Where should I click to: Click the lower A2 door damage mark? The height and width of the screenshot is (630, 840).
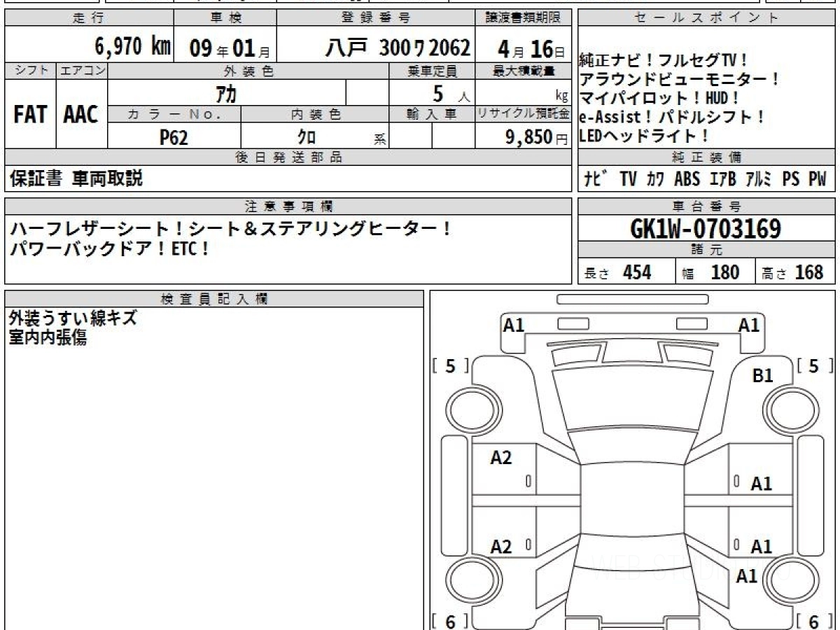click(x=501, y=547)
